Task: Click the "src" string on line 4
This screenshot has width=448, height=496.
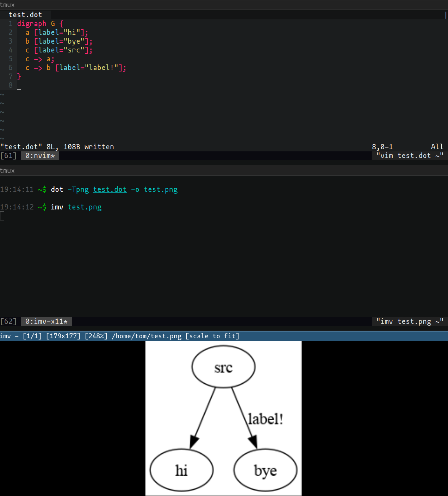Action: point(74,50)
